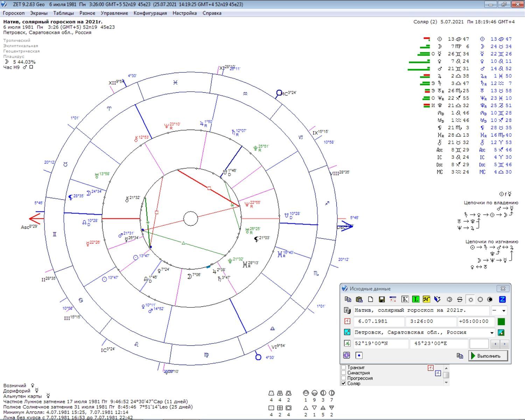
Task: Click the timezone field +05:00:00
Action: click(476, 321)
